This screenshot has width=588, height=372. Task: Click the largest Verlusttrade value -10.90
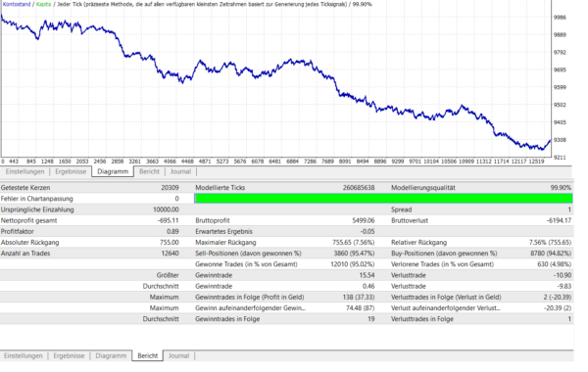563,275
